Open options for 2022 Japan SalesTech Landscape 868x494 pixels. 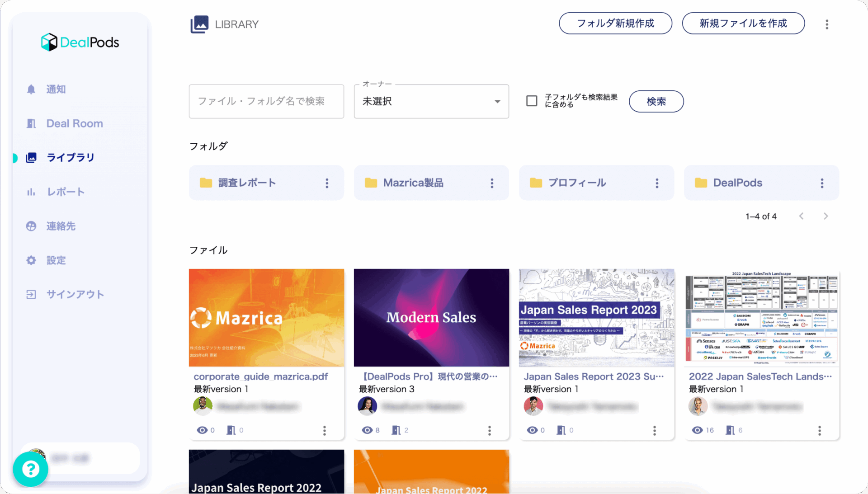pyautogui.click(x=819, y=430)
